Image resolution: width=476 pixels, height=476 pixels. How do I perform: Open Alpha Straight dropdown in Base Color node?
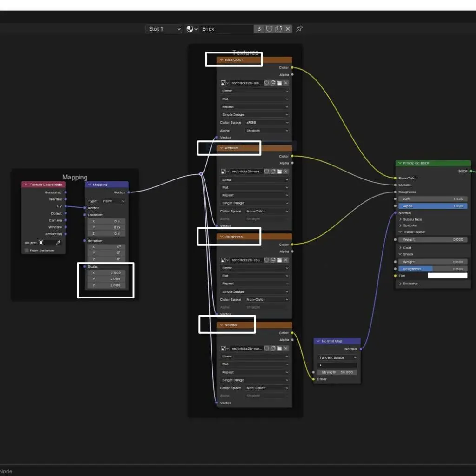[267, 131]
